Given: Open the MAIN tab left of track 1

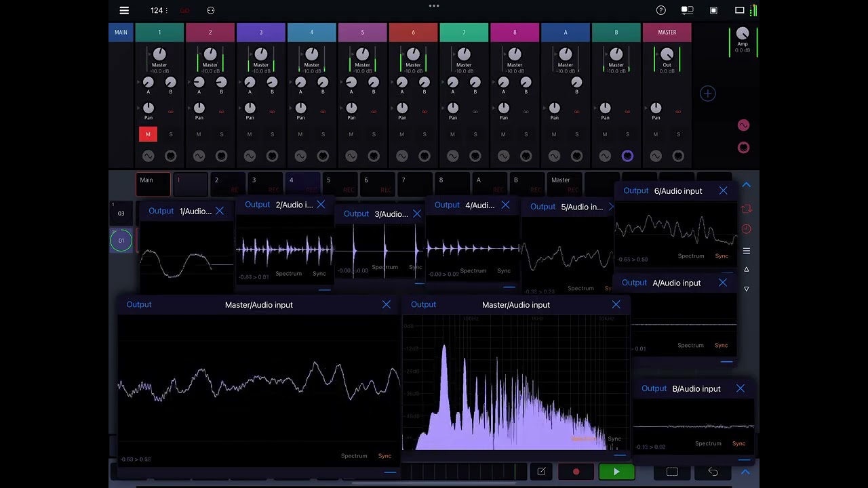Looking at the screenshot, I should (x=121, y=33).
